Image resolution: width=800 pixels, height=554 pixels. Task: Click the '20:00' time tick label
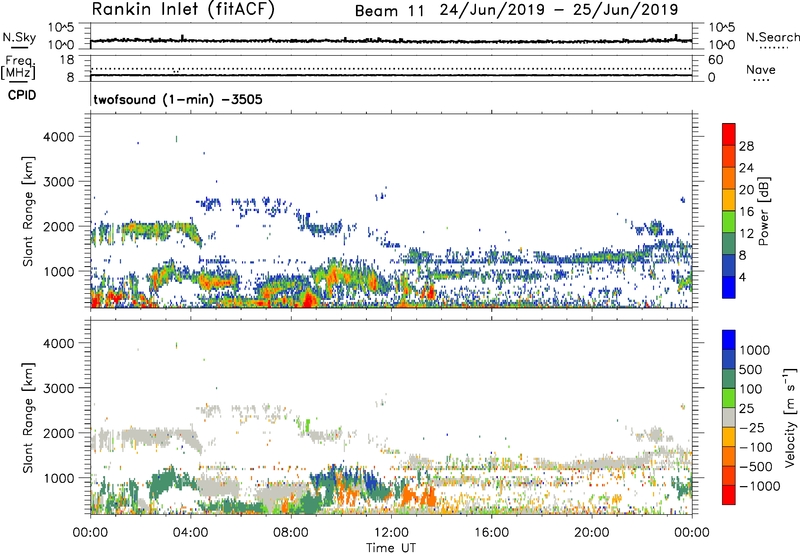(591, 533)
